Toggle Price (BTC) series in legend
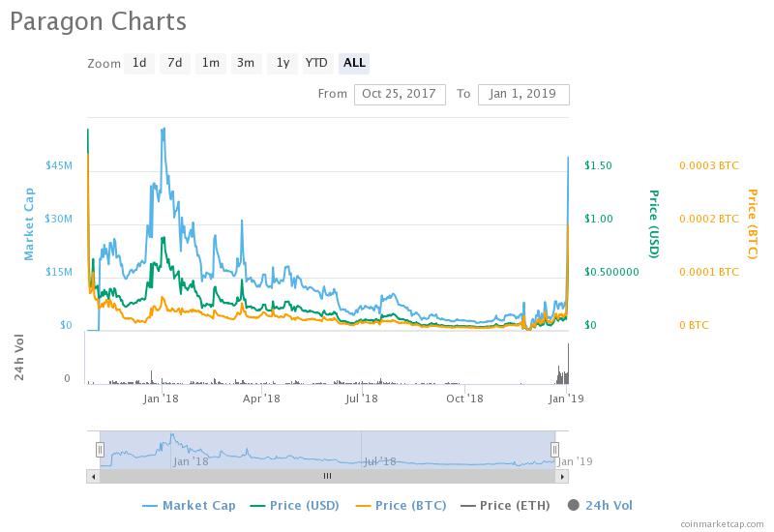 [401, 506]
